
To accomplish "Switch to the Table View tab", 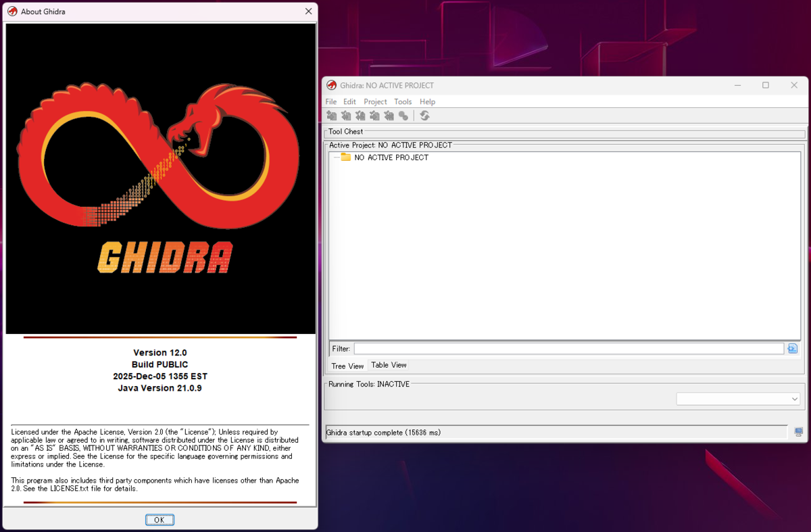I will tap(389, 365).
